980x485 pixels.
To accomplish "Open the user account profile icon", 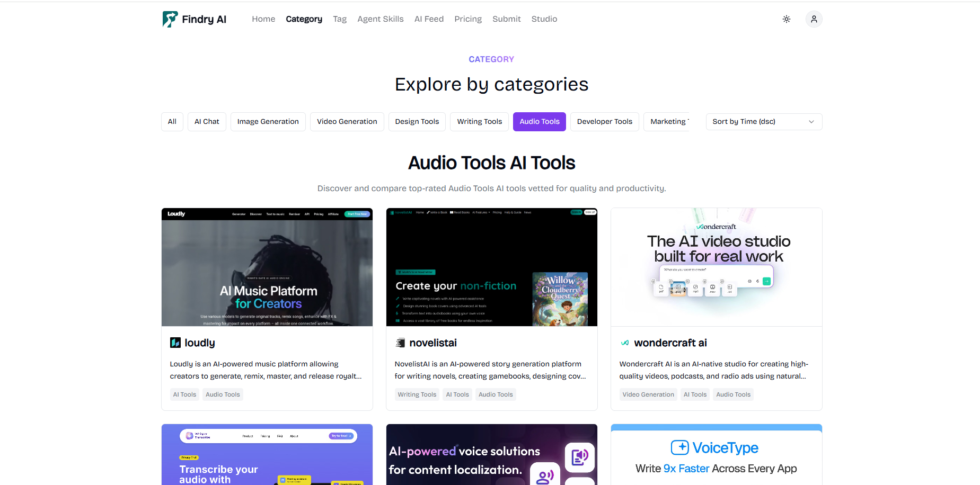I will pyautogui.click(x=814, y=19).
